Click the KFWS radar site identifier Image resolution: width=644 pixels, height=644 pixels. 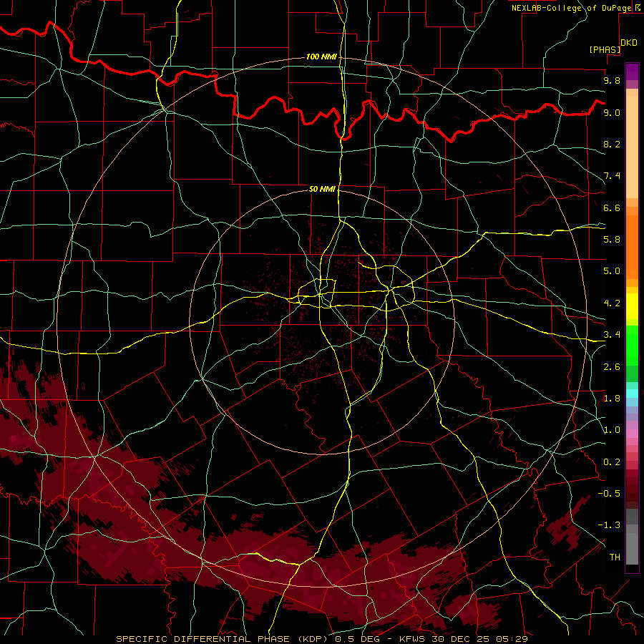point(411,639)
